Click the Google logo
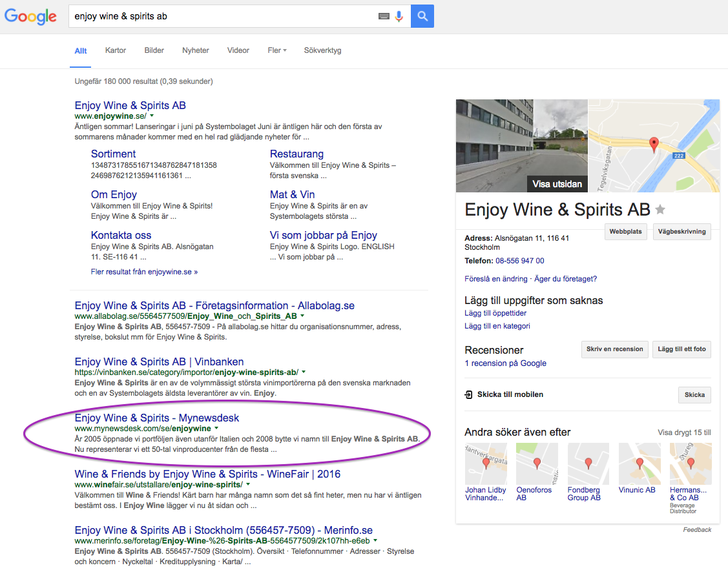Viewport: 728px width, 570px height. pos(30,16)
